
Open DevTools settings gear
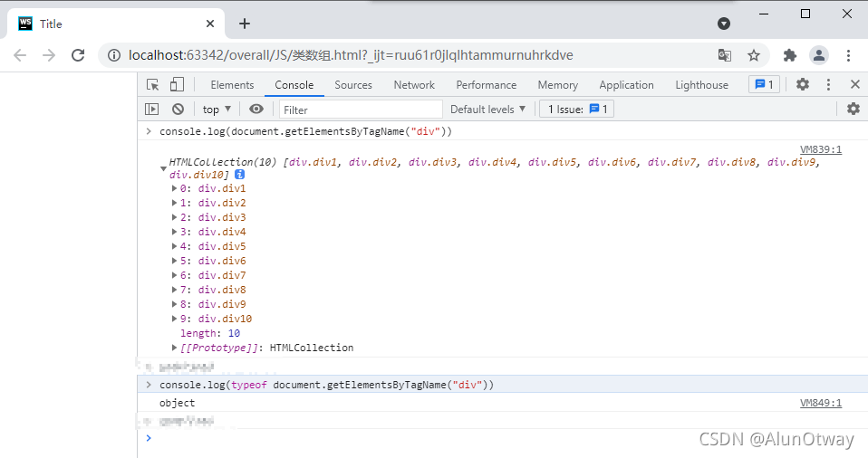(803, 84)
